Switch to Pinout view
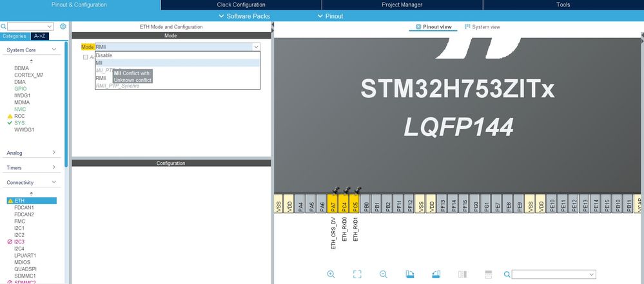The height and width of the screenshot is (284, 644). click(433, 26)
